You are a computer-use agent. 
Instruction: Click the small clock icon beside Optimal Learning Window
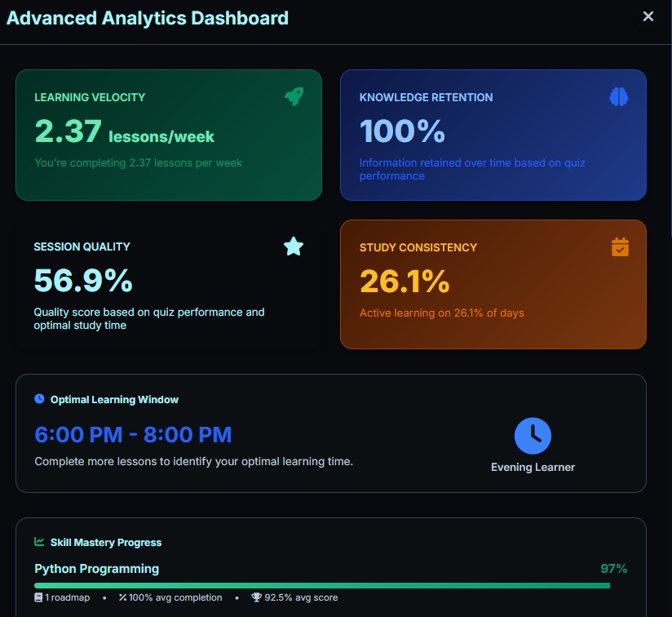point(39,399)
